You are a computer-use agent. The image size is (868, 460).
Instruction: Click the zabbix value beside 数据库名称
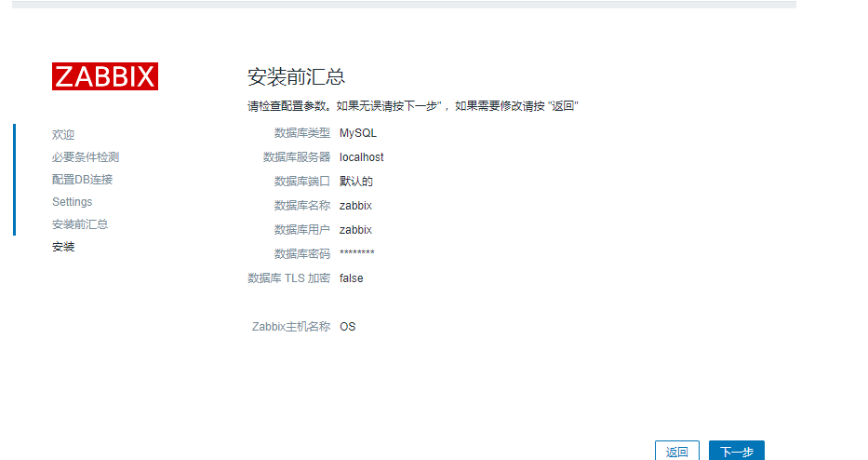[x=355, y=206]
